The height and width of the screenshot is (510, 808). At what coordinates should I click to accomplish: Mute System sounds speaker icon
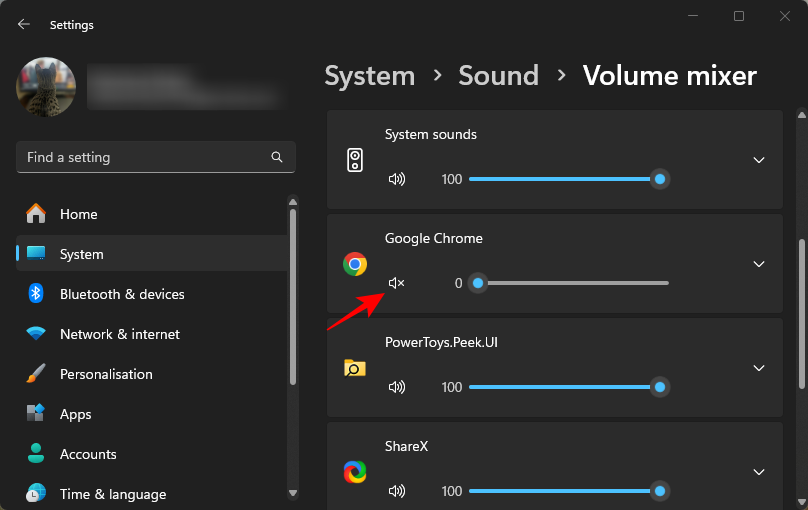point(397,179)
